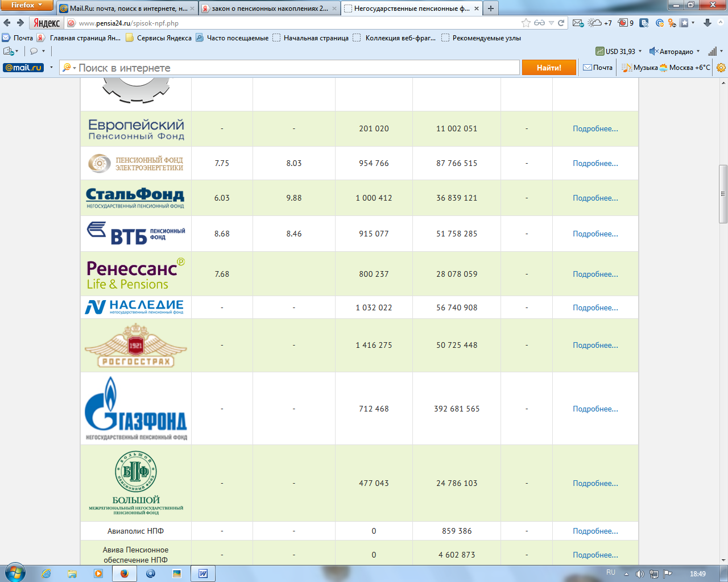The height and width of the screenshot is (582, 728).
Task: Click the red traffic indicator showing 9
Action: 626,23
